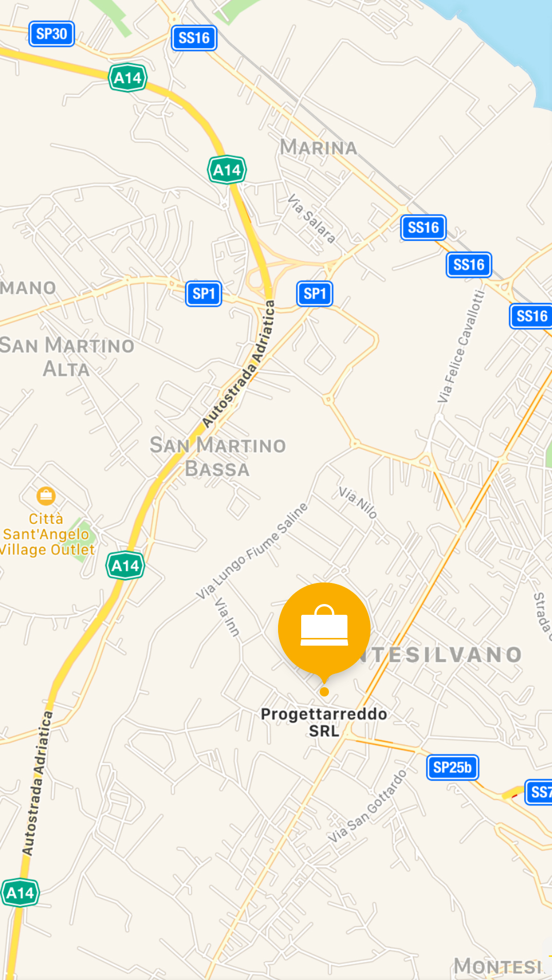This screenshot has height=980, width=552.
Task: Click the Marina district label
Action: 319,147
